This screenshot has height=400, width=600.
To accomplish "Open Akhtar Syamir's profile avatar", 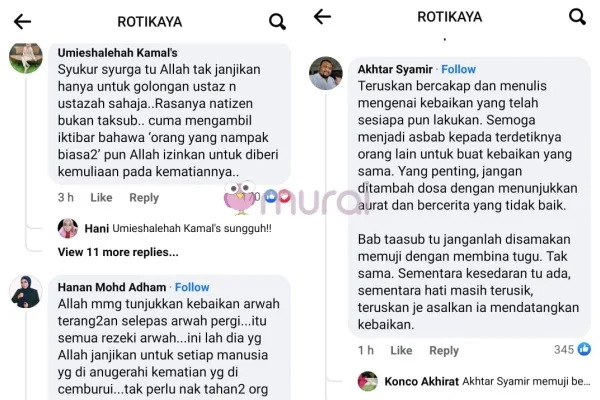I will pyautogui.click(x=326, y=73).
